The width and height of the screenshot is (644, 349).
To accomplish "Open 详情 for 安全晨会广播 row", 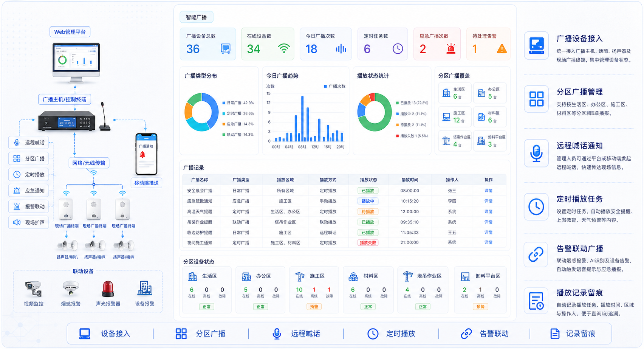I will point(488,191).
